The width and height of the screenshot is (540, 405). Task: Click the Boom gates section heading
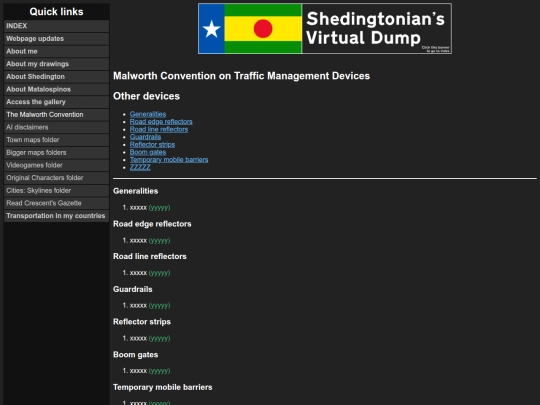point(135,355)
